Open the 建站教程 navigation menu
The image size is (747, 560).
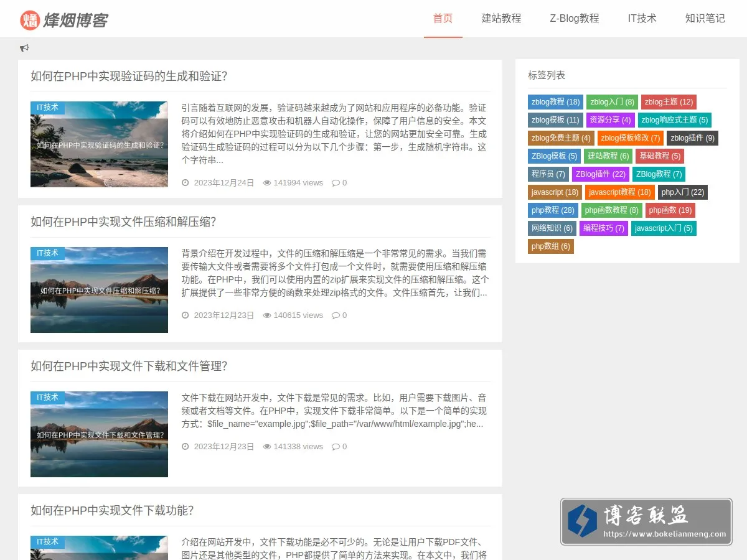click(501, 19)
